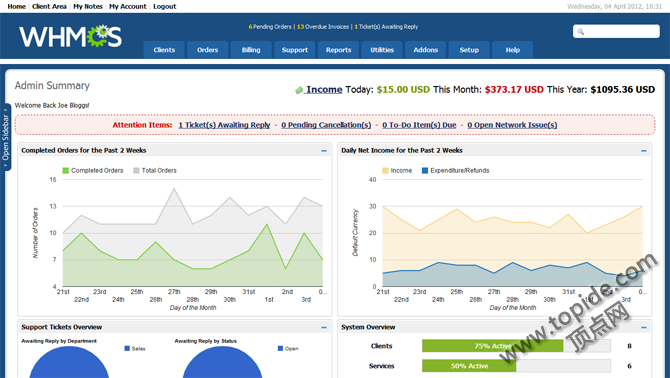Open the Clients menu tab
The height and width of the screenshot is (378, 670).
click(x=164, y=50)
